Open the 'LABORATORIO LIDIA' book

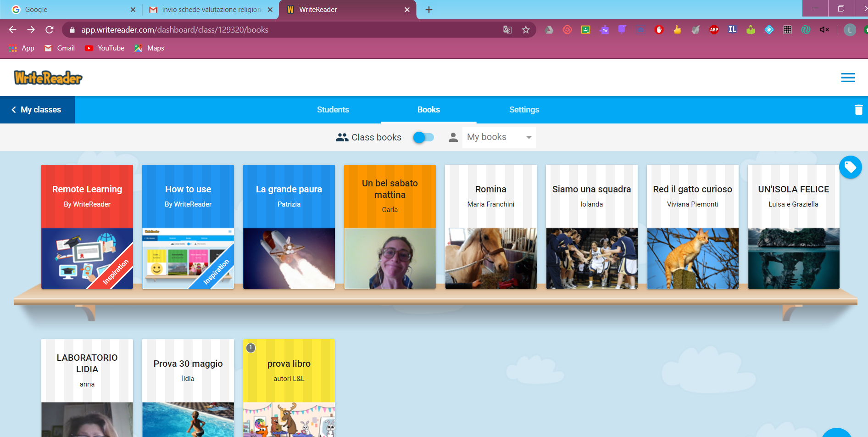87,388
